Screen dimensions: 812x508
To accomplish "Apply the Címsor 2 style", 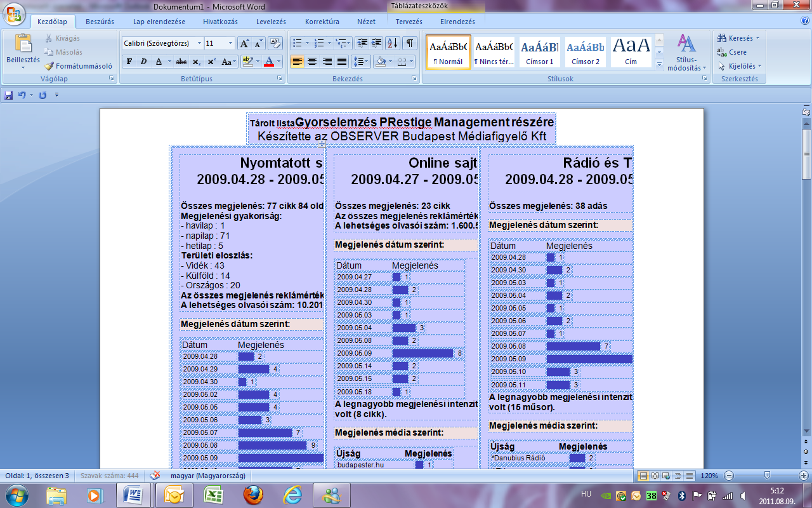I will point(586,51).
